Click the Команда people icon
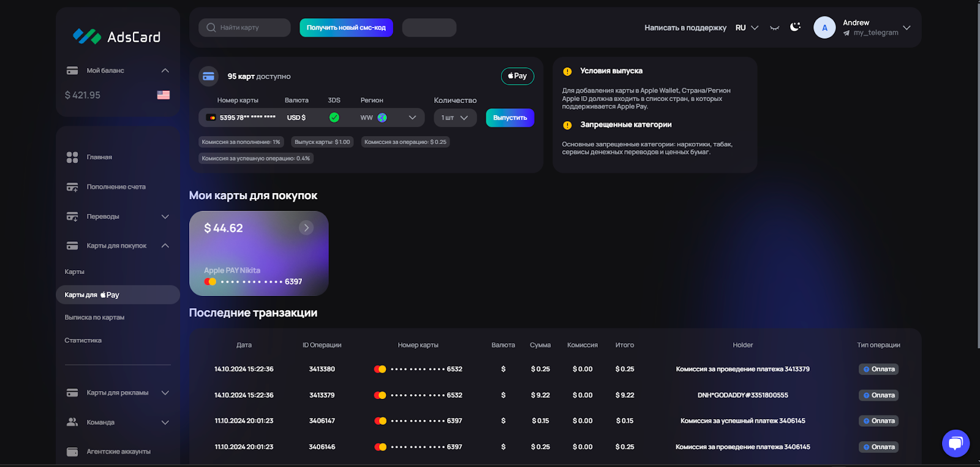The height and width of the screenshot is (467, 980). [x=72, y=422]
